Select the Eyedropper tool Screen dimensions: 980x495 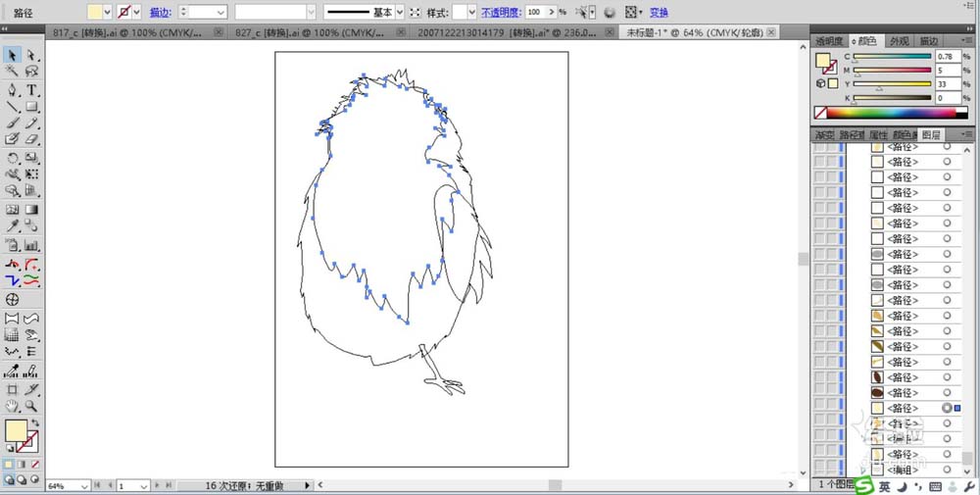12,226
